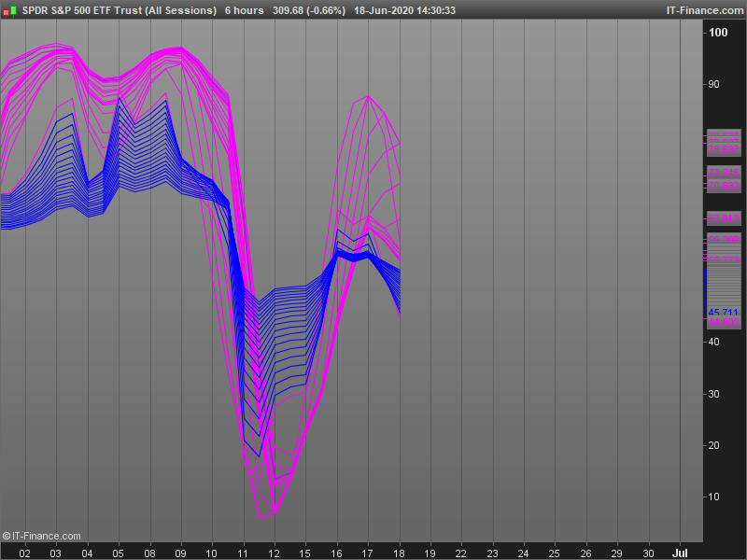
Task: Click date label 26 on the time axis
Action: (x=585, y=553)
